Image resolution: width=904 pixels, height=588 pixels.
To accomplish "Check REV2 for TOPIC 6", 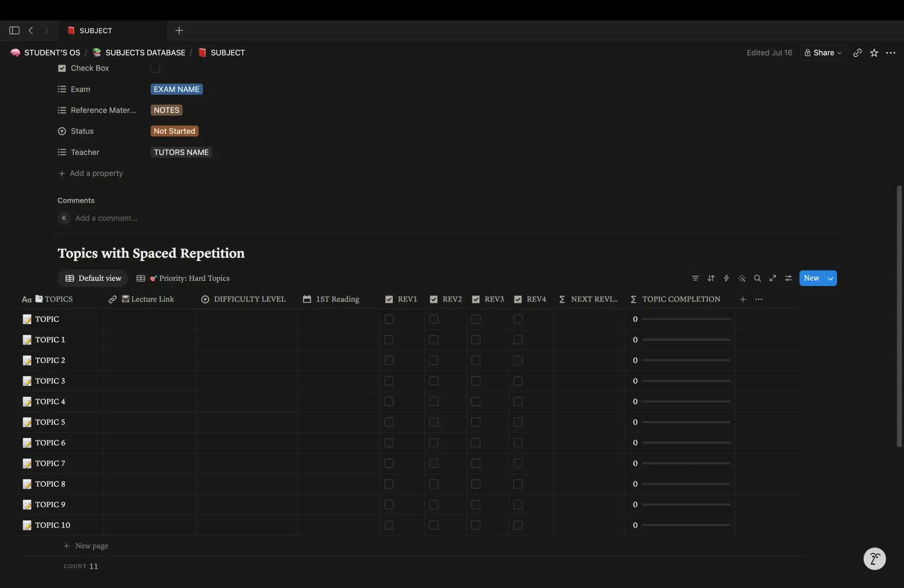I will click(x=433, y=443).
